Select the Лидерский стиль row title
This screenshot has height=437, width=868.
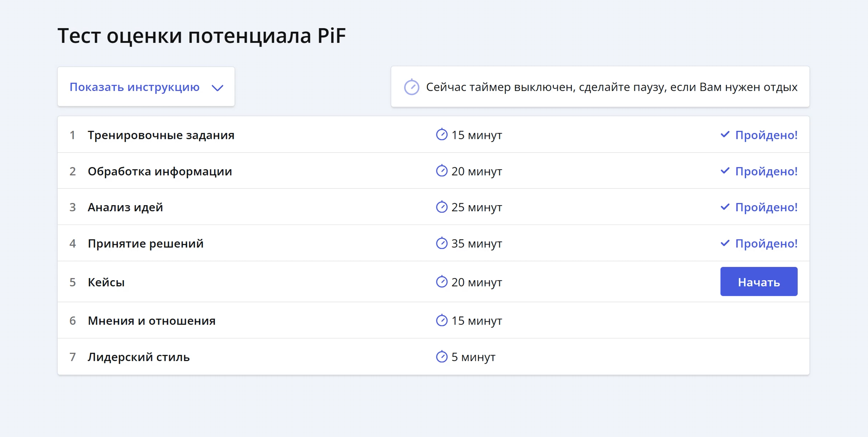click(x=138, y=357)
